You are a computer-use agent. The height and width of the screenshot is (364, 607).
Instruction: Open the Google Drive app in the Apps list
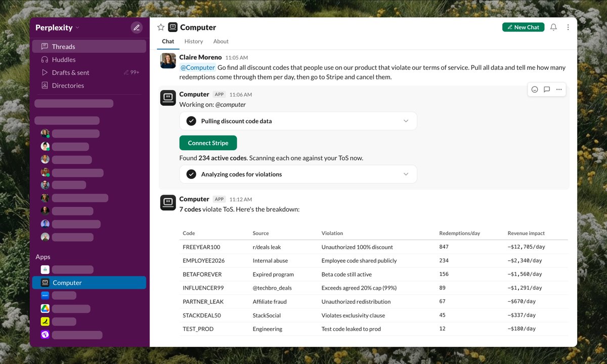[x=45, y=308]
